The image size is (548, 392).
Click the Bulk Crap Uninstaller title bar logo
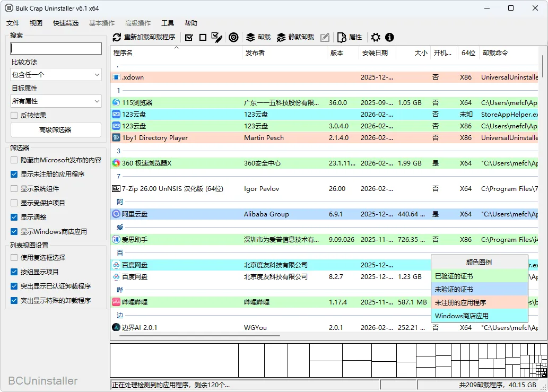click(8, 8)
